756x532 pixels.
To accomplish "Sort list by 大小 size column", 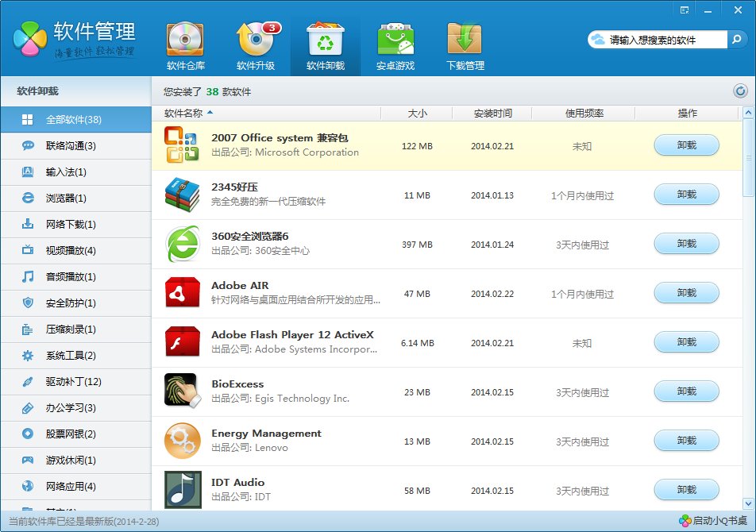I will [x=417, y=113].
